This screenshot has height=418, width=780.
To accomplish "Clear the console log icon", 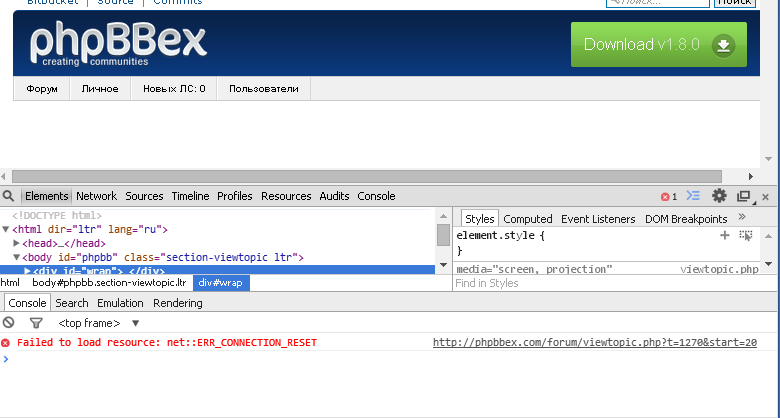I will [x=9, y=323].
